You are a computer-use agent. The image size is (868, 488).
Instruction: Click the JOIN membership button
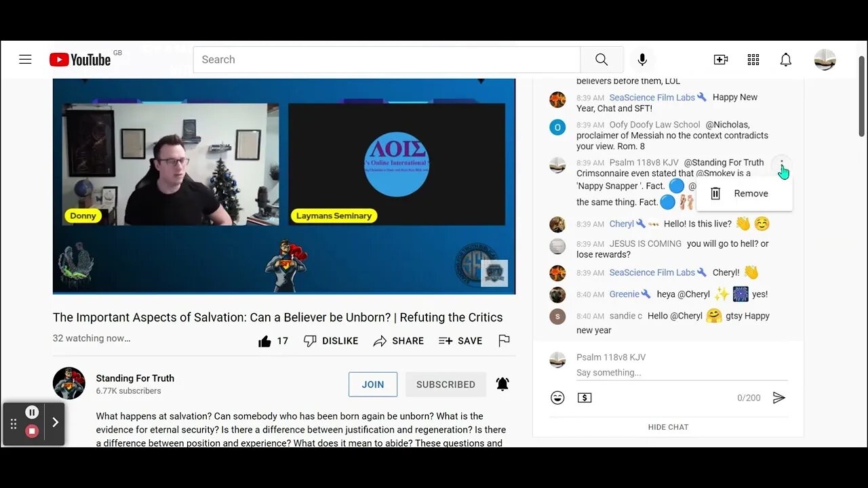click(373, 384)
